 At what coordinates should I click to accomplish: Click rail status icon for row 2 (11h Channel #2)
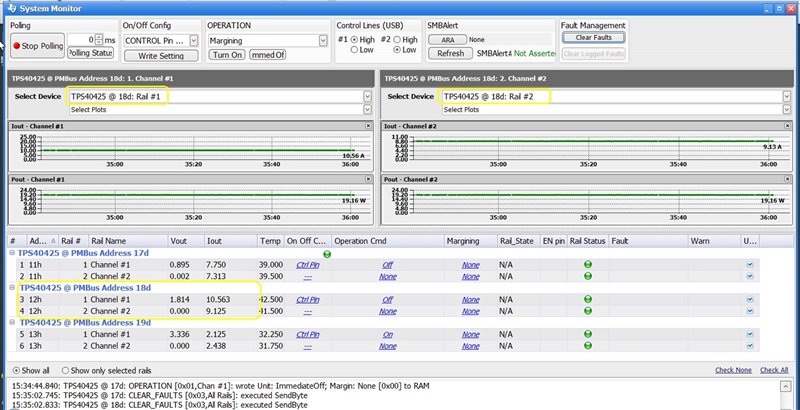588,276
